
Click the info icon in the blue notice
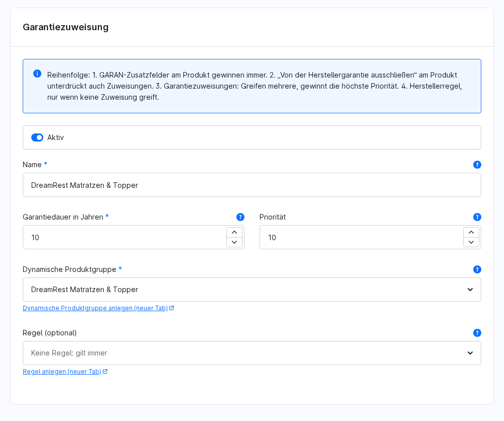pos(37,74)
